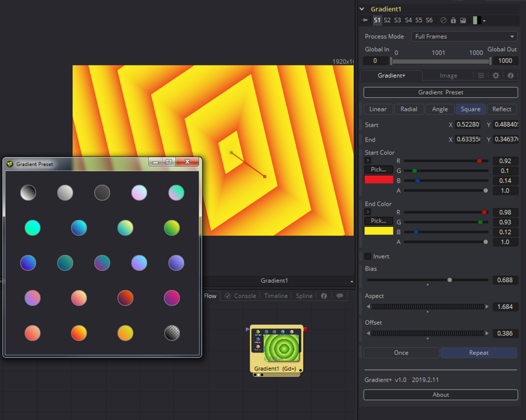Click the Aspect thumbwheel left arrow
The image size is (526, 420).
click(x=368, y=306)
